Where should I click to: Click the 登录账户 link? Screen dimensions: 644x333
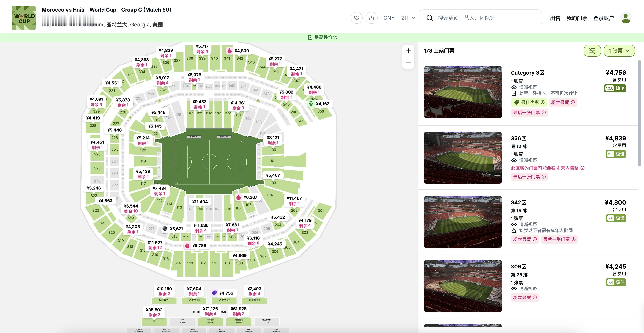[604, 18]
